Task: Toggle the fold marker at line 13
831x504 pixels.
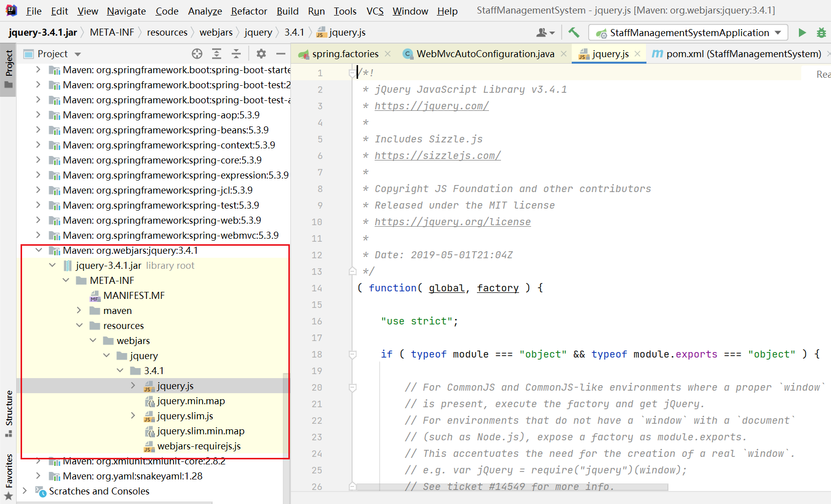Action: (x=352, y=271)
